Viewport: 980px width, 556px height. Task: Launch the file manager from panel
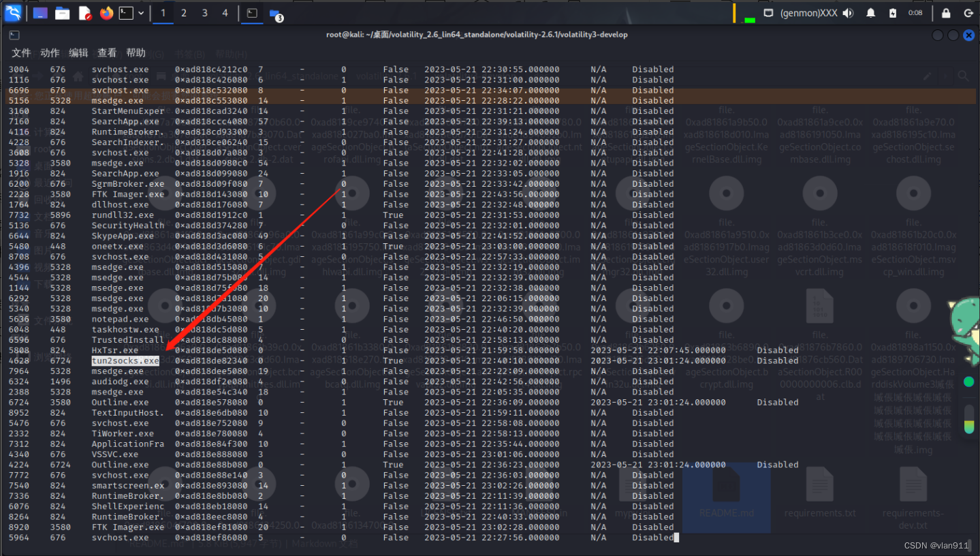pos(63,13)
